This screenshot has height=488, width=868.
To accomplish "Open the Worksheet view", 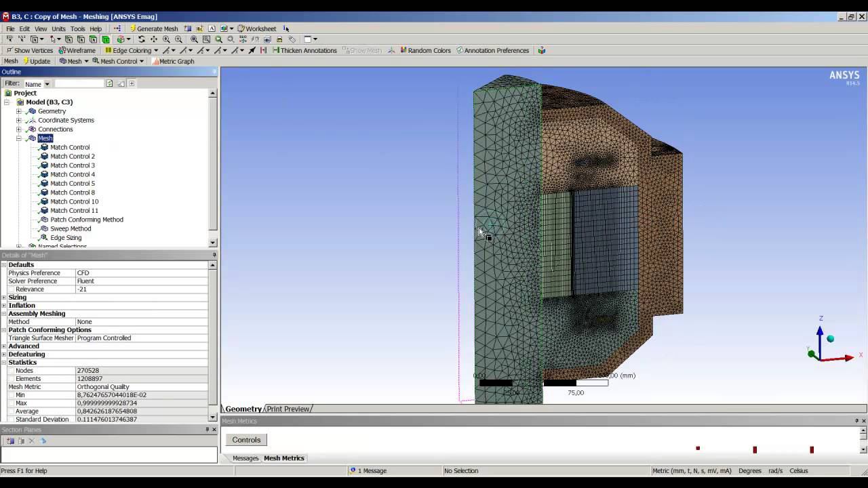I will point(256,28).
